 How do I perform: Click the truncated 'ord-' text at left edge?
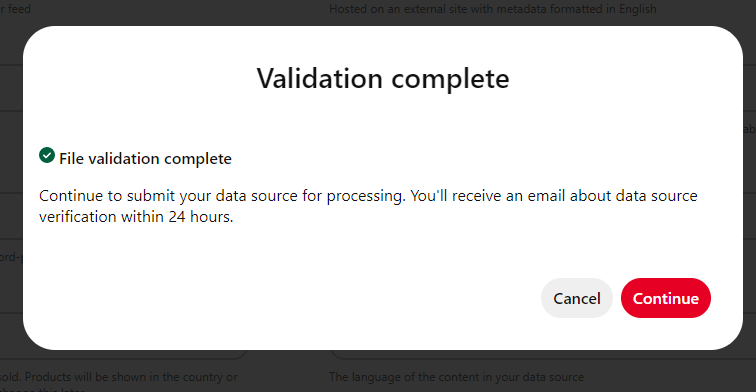pos(11,257)
